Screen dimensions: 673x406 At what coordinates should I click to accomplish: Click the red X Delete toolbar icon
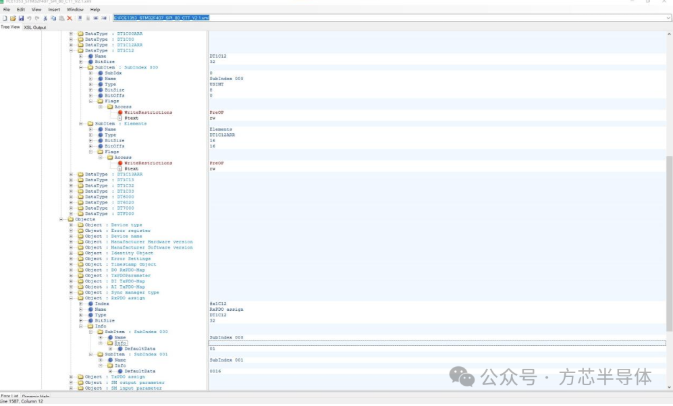coord(70,18)
